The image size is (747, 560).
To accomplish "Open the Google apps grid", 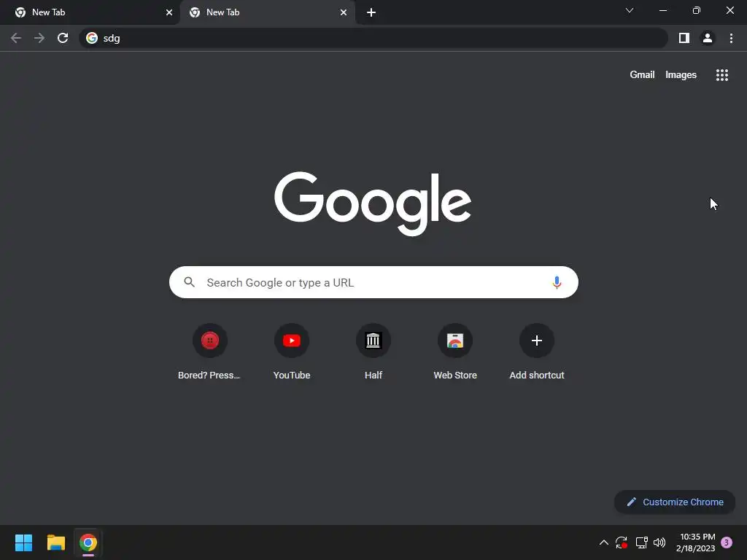I will [x=722, y=75].
